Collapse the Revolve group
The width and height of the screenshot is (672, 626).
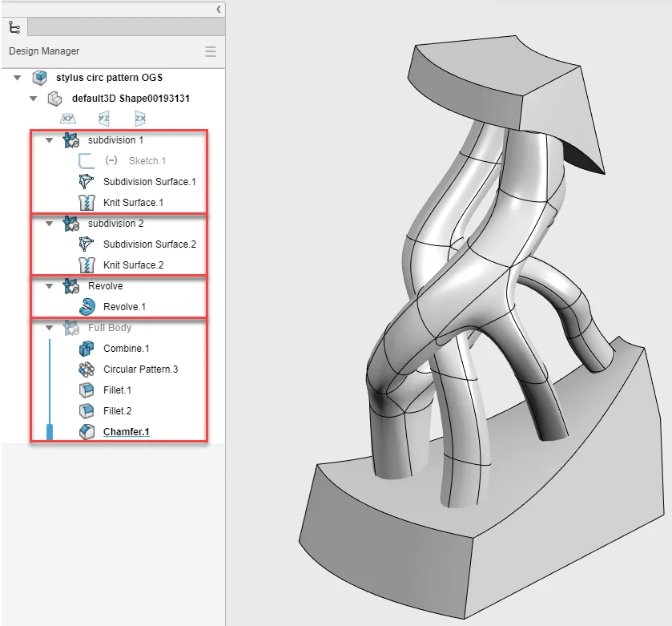(50, 286)
